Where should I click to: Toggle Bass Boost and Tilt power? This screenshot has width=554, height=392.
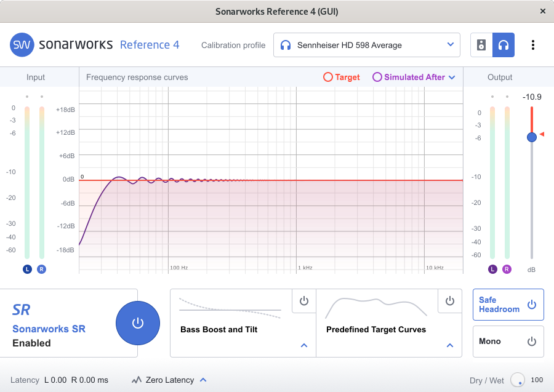304,301
